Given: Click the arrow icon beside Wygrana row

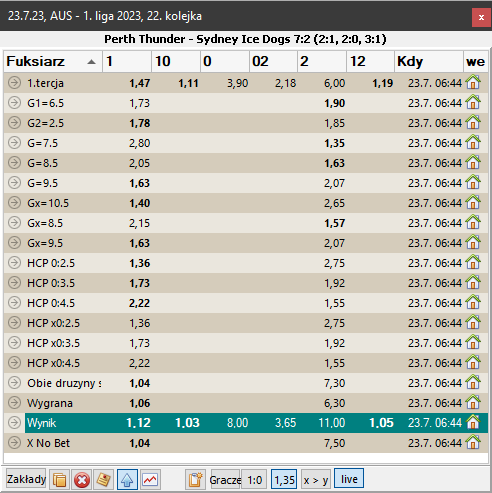Looking at the screenshot, I should [x=14, y=402].
